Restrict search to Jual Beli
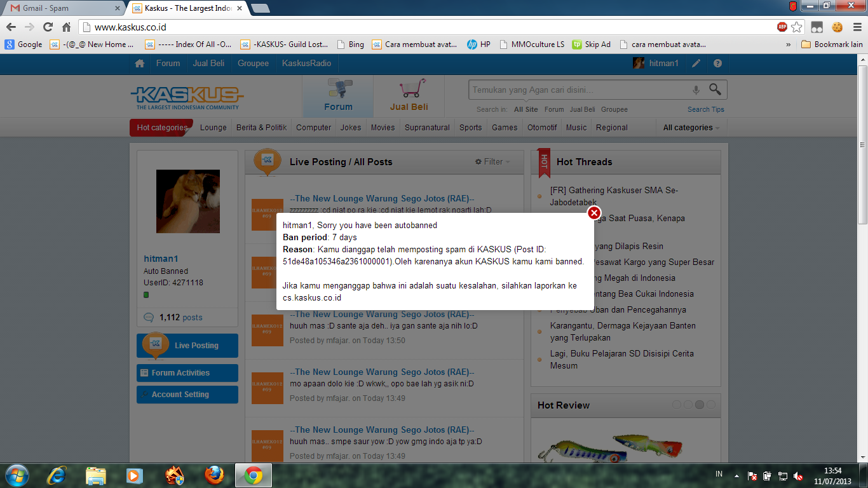 583,109
